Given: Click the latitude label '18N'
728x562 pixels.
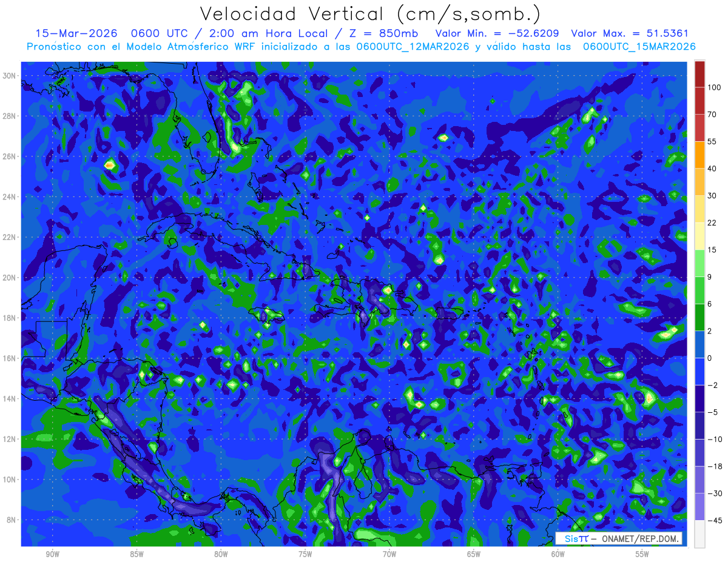Looking at the screenshot, I should tap(10, 318).
